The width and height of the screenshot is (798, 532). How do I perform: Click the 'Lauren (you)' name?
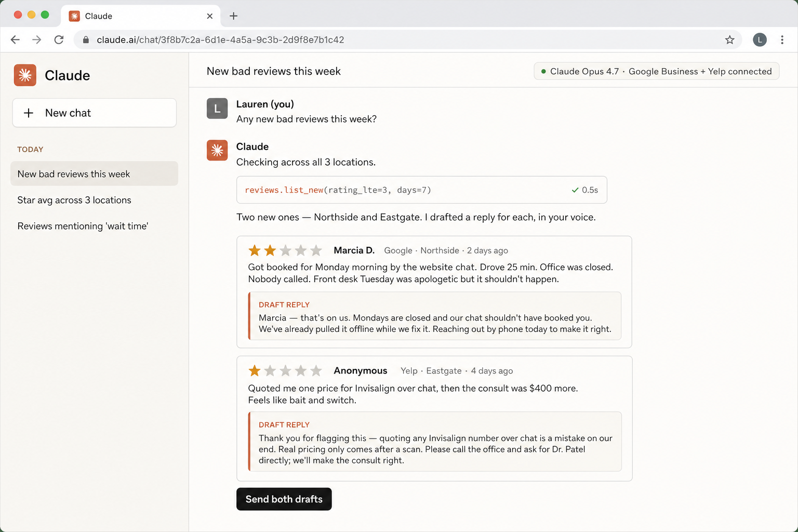[265, 104]
